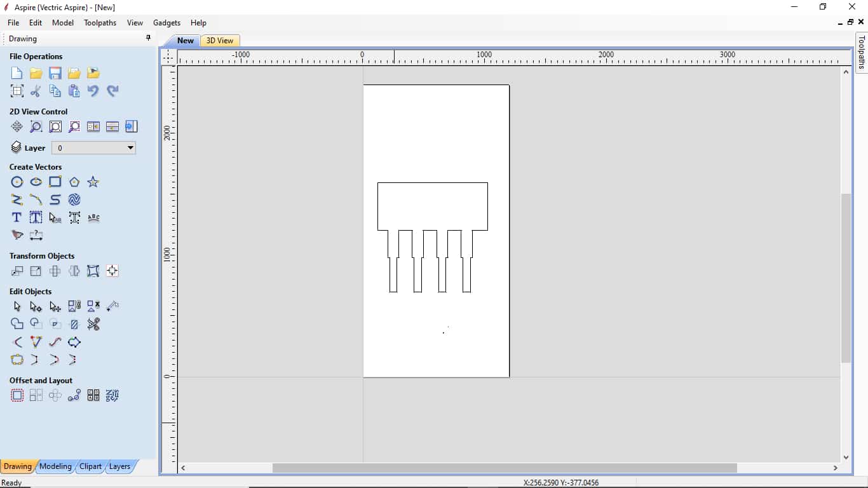Open the Model menu
This screenshot has height=488, width=868.
(x=63, y=23)
